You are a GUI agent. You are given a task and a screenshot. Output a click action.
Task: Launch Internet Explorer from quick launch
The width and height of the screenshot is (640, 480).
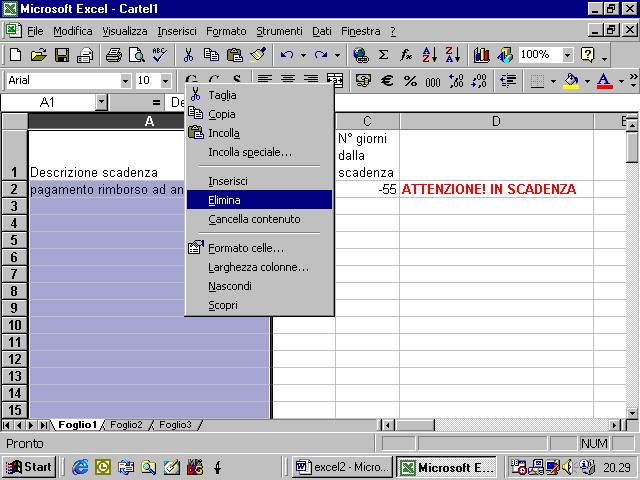coord(80,467)
